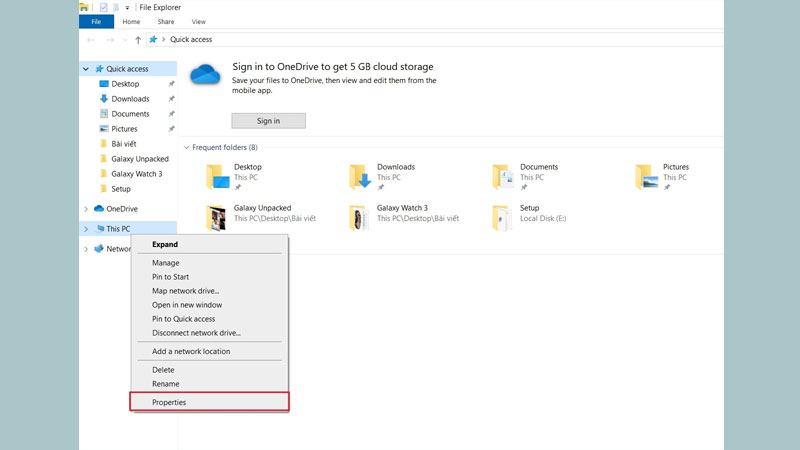Screen dimensions: 800x450
Task: Collapse the Quick access tree node
Action: tap(86, 69)
